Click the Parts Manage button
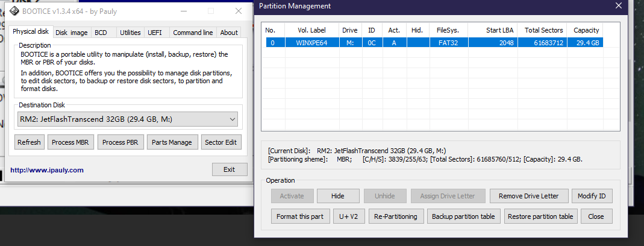Screen dimensions: 644x246 tap(172, 142)
